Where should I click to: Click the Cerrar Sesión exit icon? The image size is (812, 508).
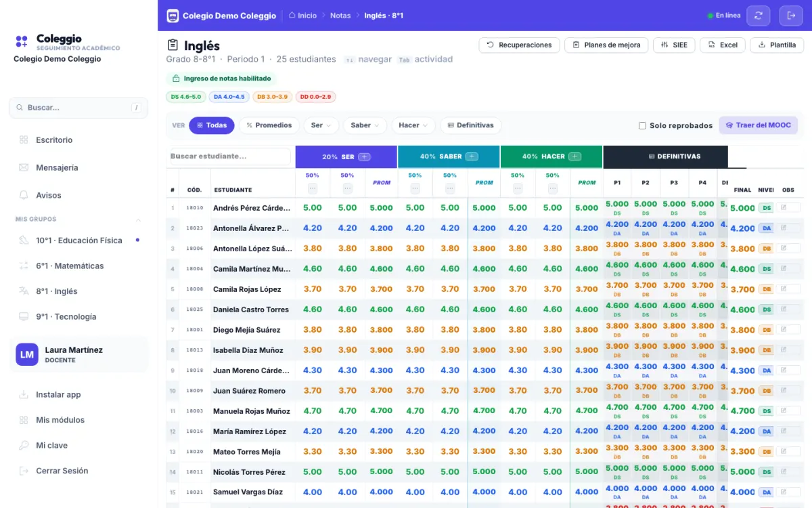pos(24,471)
